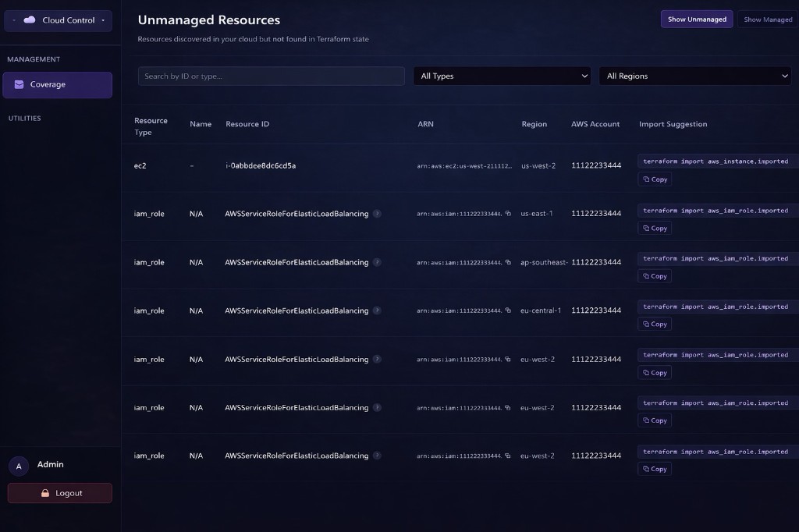Click the aws_iam_role import command in the us-east-1 row

pos(716,211)
